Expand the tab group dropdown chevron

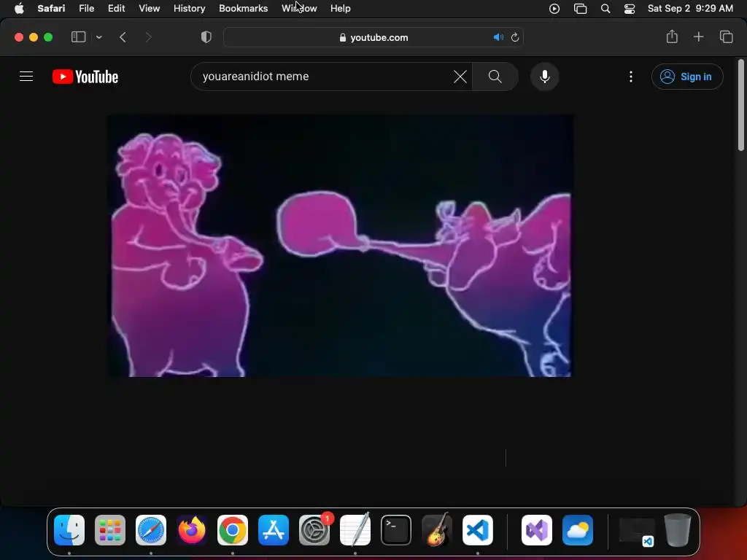pyautogui.click(x=98, y=37)
